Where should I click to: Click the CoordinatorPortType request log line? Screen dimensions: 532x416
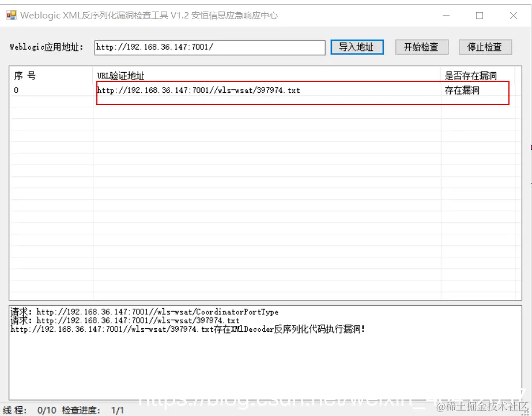[145, 312]
